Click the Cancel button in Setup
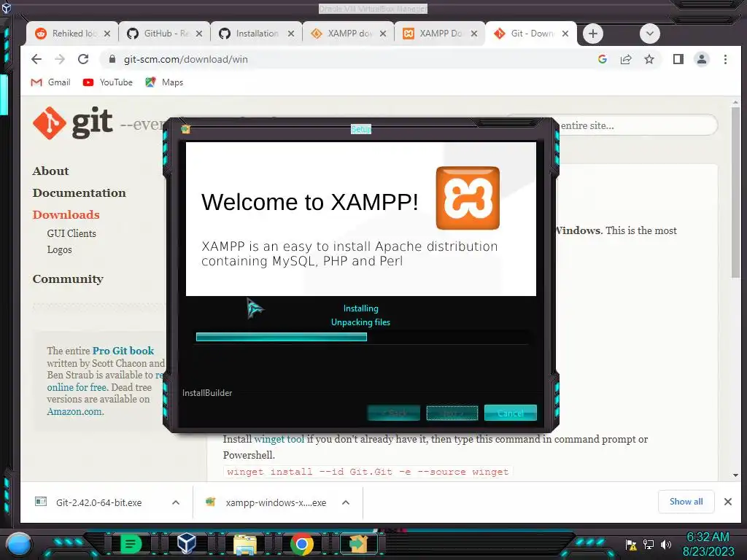This screenshot has height=560, width=747. 510,413
